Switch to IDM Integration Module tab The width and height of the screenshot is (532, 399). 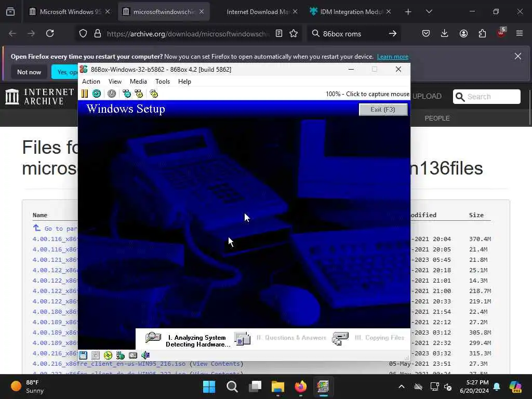(x=350, y=11)
